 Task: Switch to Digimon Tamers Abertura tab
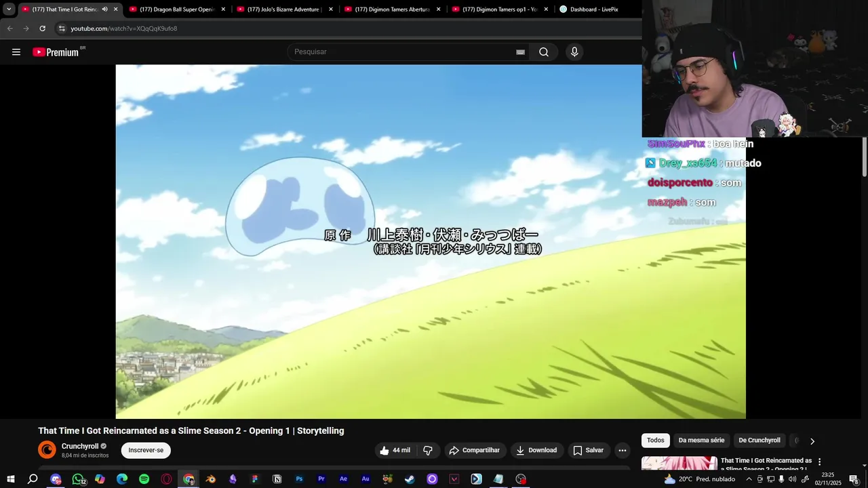point(392,9)
